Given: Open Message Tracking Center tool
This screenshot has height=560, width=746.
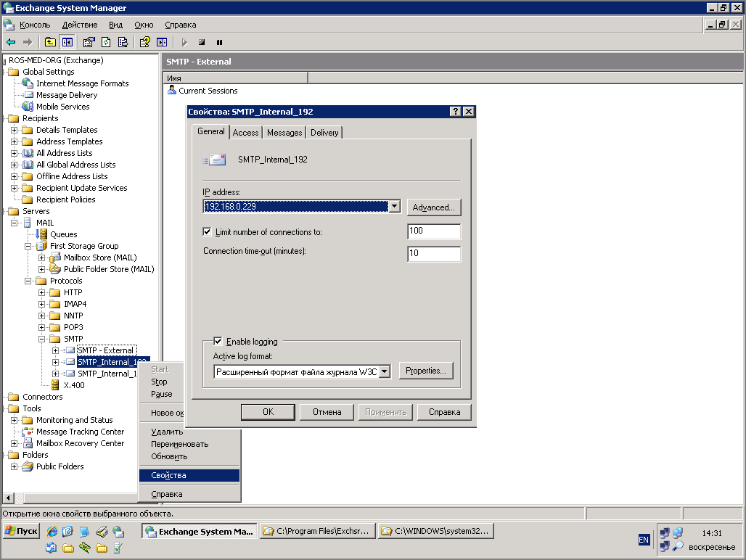Looking at the screenshot, I should coord(80,432).
